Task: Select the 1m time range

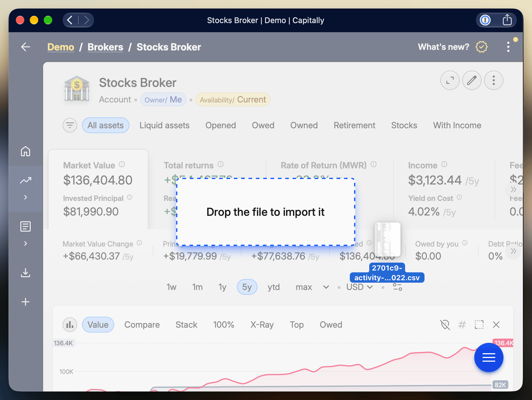Action: coord(197,287)
